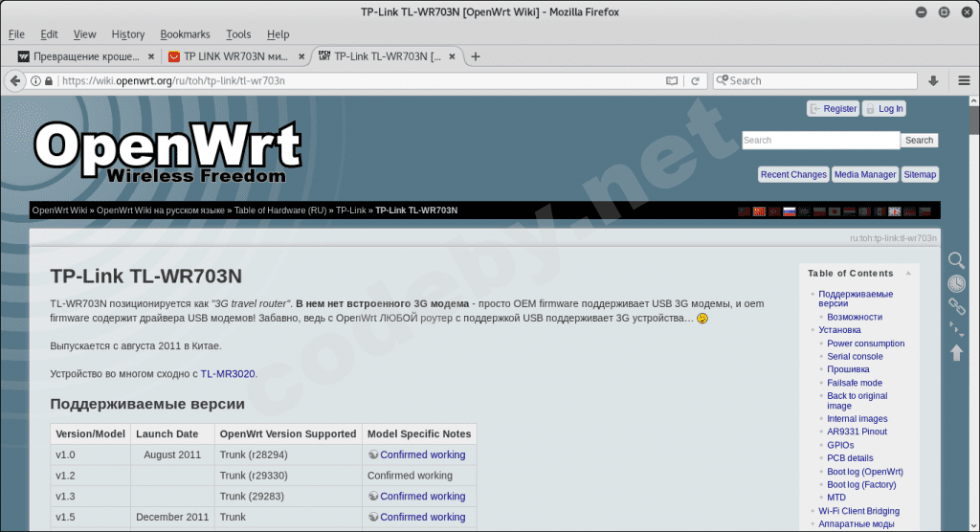Click the vertical page scrollbar thumb
The height and width of the screenshot is (532, 980).
(x=973, y=120)
